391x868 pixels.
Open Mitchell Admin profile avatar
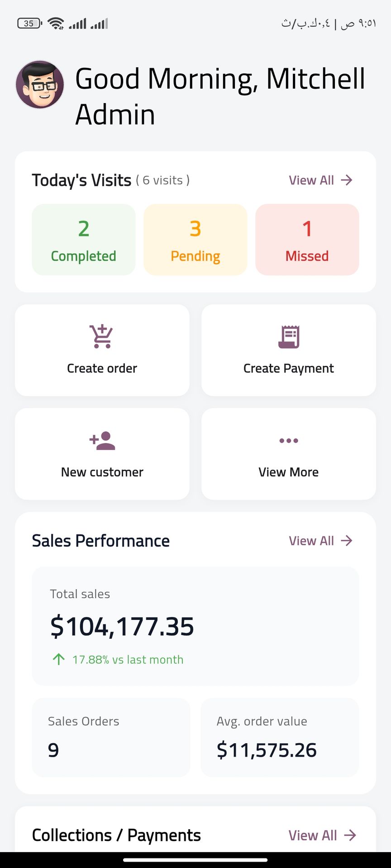click(x=40, y=85)
